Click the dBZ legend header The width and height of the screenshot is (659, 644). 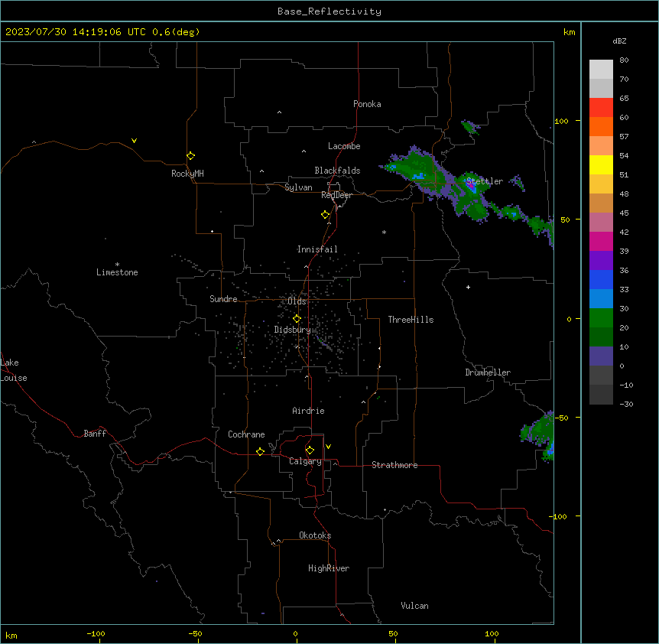click(619, 41)
